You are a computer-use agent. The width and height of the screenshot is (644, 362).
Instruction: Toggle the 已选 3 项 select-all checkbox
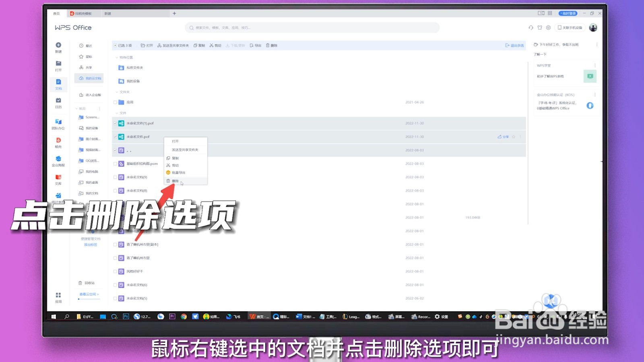coord(115,45)
